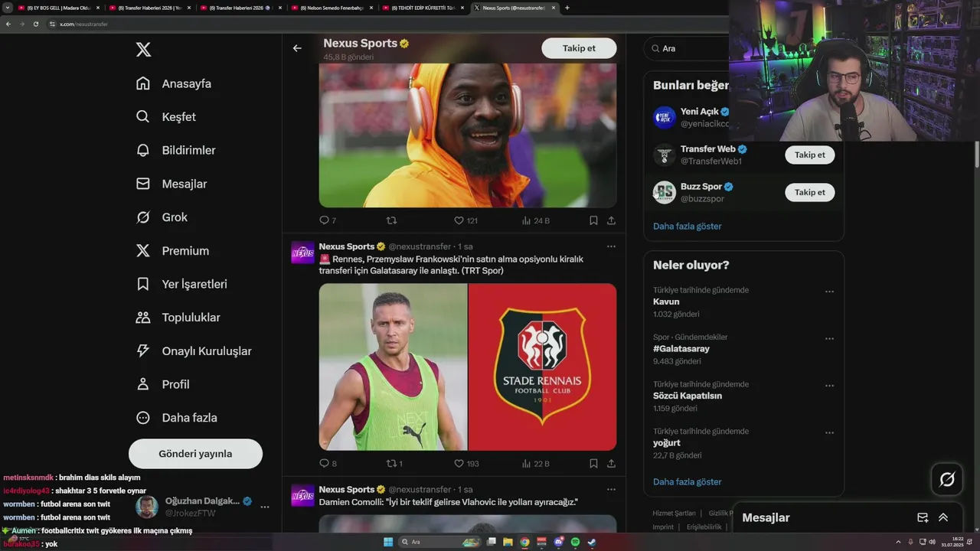Reply to the post with 121 likes
Image resolution: width=980 pixels, height=551 pixels.
coord(327,220)
